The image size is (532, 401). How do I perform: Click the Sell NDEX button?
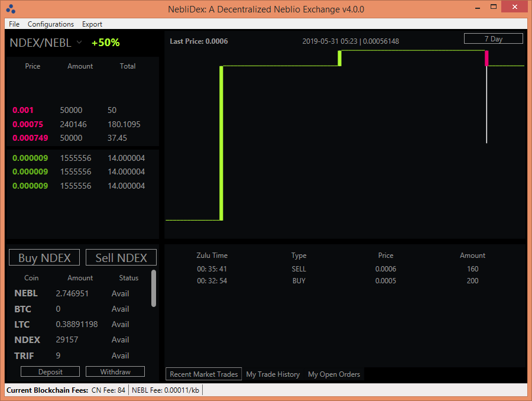click(x=121, y=258)
